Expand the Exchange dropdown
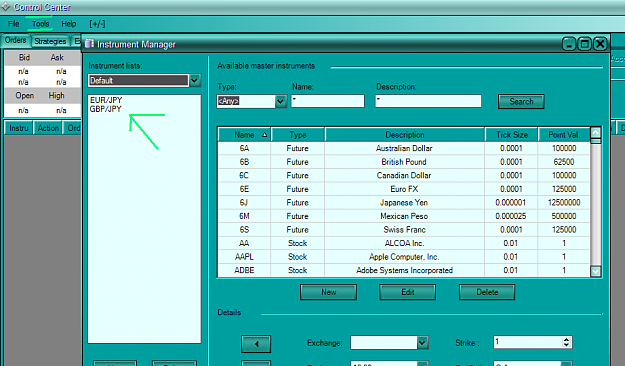 click(423, 342)
